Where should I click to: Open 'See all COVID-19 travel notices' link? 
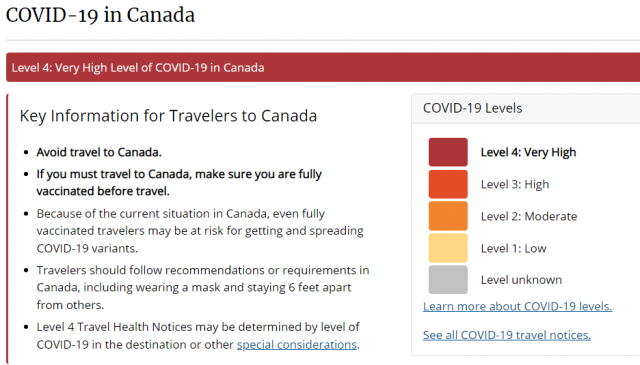[x=507, y=335]
